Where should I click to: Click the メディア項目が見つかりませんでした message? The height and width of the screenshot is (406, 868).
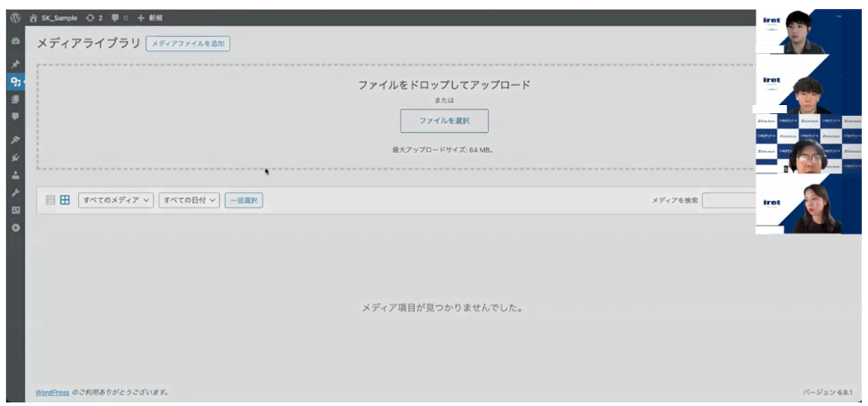[443, 307]
